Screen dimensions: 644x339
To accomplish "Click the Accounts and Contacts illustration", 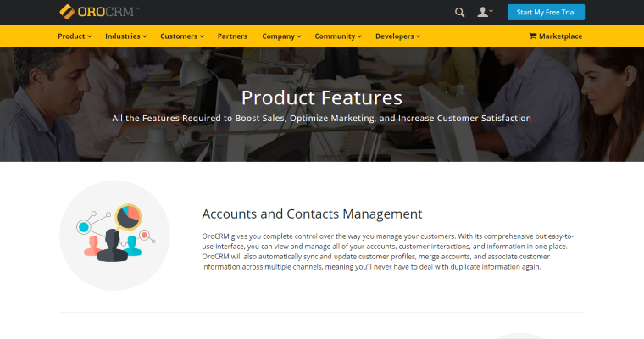I will (114, 236).
